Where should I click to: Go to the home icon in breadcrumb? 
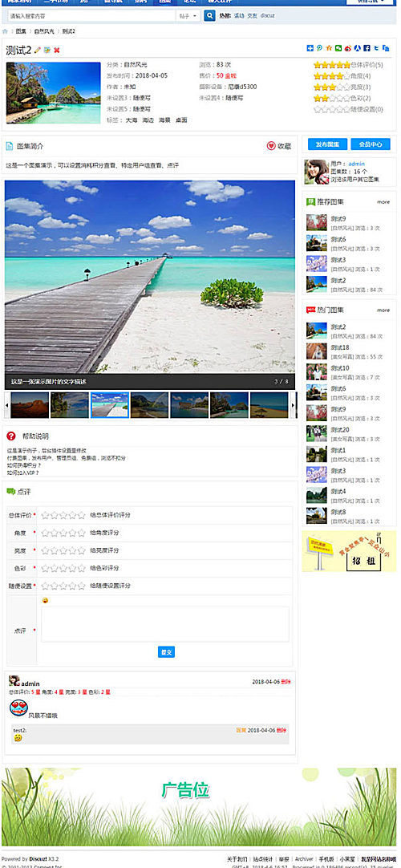(5, 31)
